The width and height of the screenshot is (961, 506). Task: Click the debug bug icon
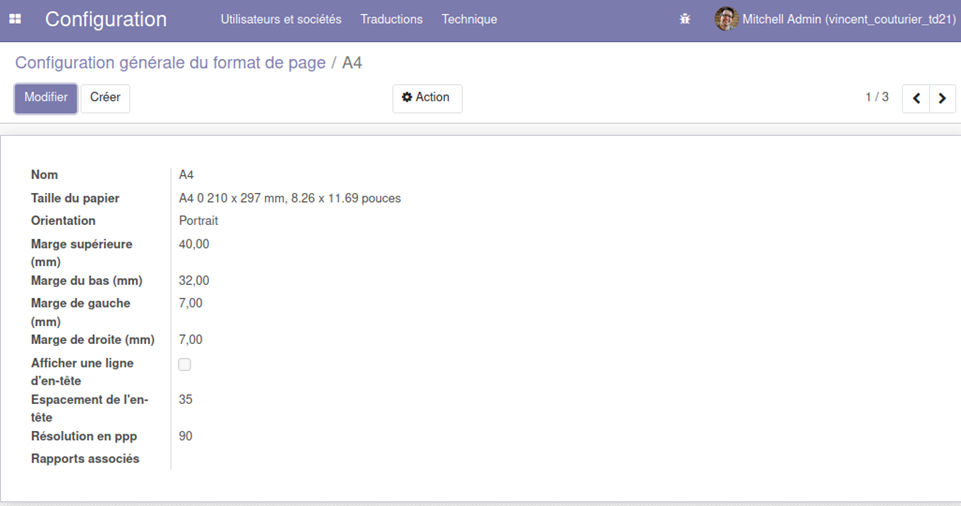[685, 19]
